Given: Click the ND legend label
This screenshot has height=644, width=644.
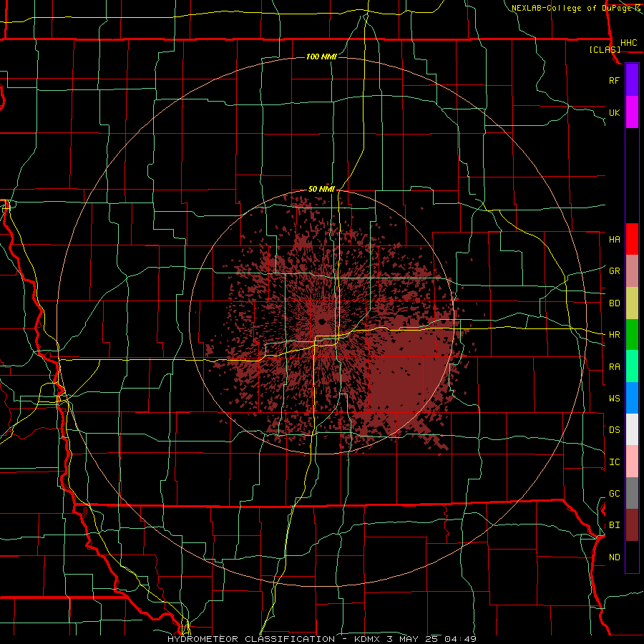Looking at the screenshot, I should (x=614, y=557).
